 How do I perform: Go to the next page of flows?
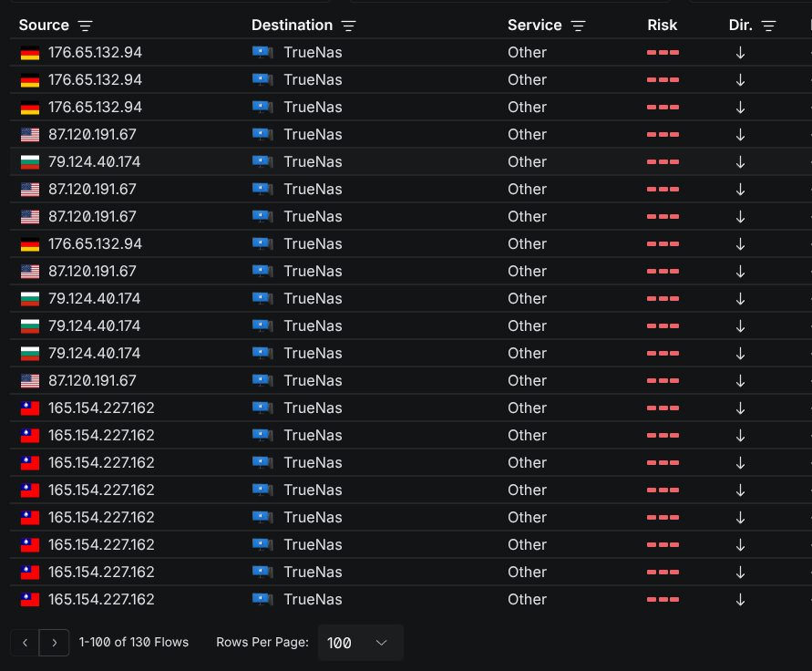pos(55,643)
